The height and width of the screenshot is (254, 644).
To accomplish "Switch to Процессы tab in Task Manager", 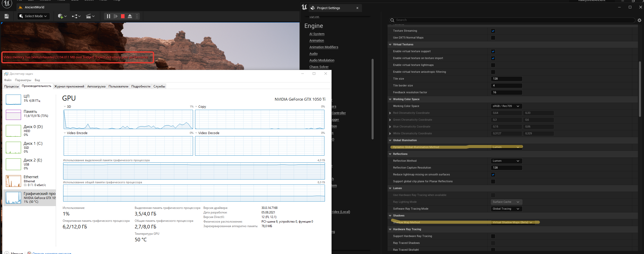I will tap(11, 86).
